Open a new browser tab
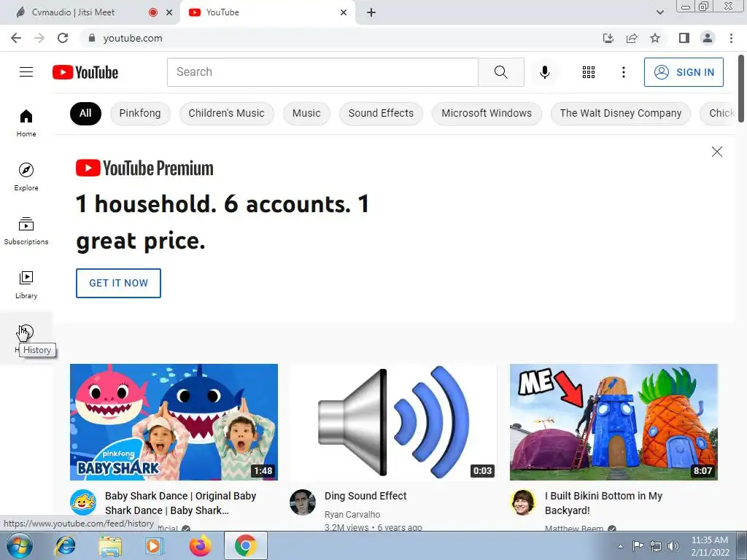747x560 pixels. (371, 12)
